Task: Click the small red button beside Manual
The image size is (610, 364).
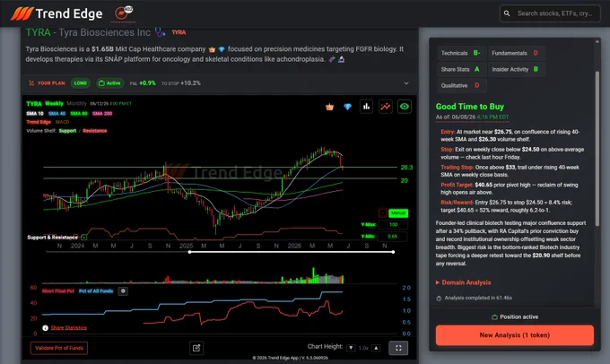Action: [x=383, y=213]
